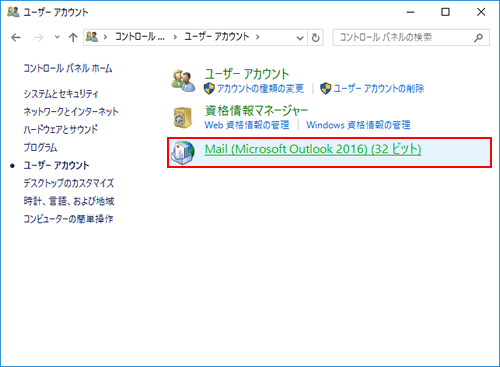Open コントロール パネル ホーム link
The width and height of the screenshot is (500, 367).
(68, 69)
